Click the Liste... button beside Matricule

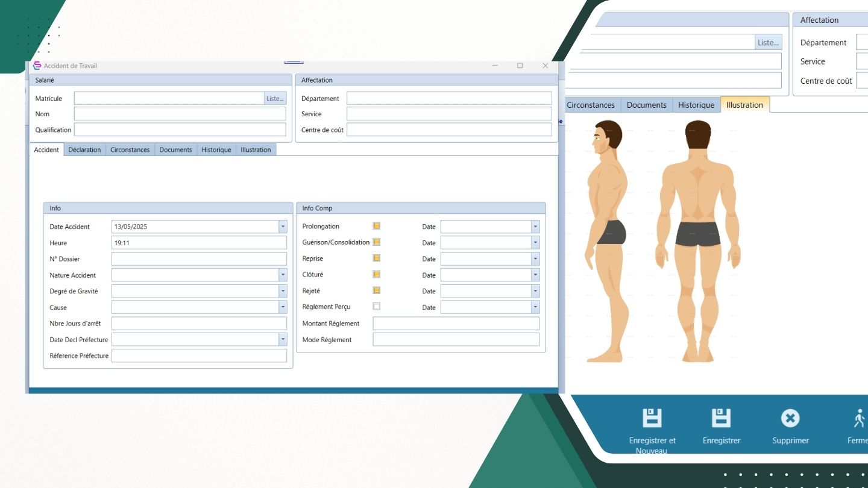[275, 98]
